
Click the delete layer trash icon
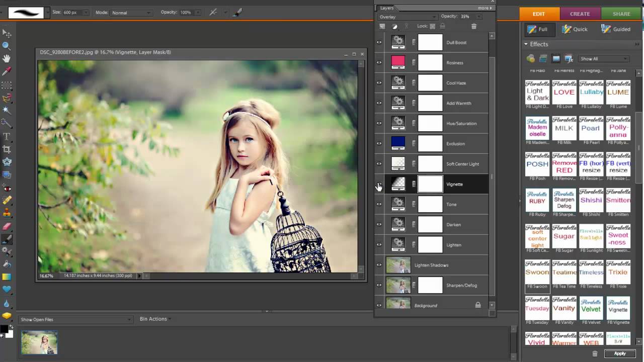coord(473,26)
